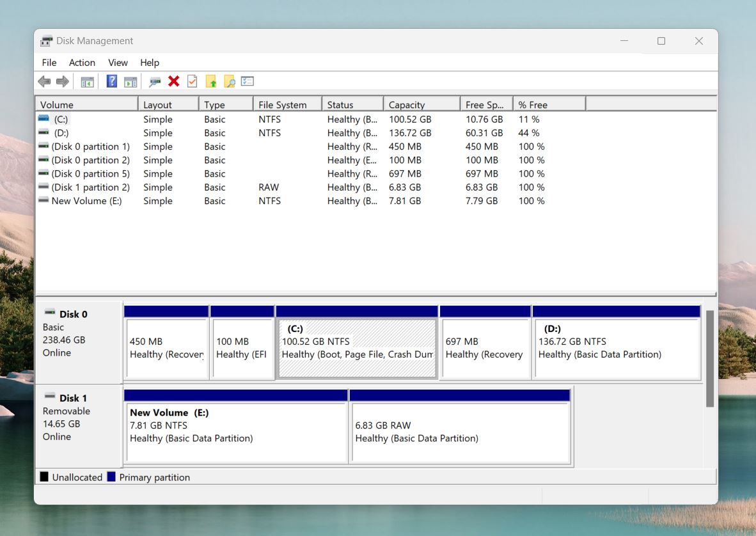Sort by the Type column header
This screenshot has width=756, height=536.
[226, 105]
